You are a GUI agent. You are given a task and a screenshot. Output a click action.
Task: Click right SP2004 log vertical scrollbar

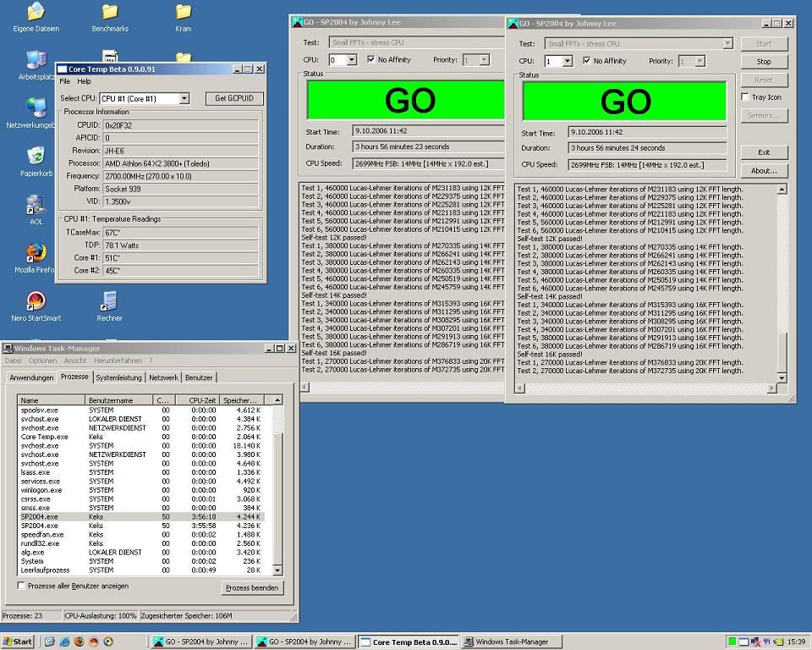[782, 284]
